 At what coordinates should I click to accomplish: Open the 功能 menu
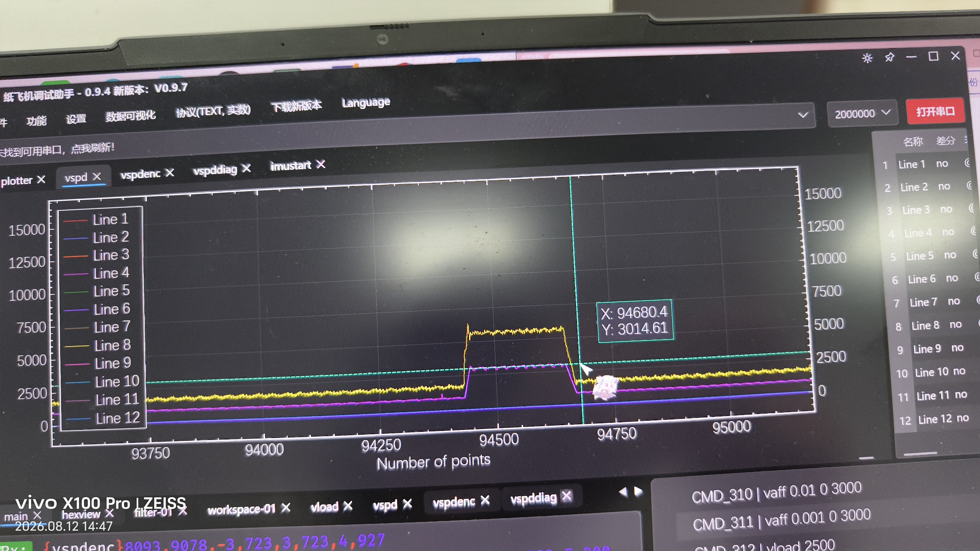click(x=37, y=121)
